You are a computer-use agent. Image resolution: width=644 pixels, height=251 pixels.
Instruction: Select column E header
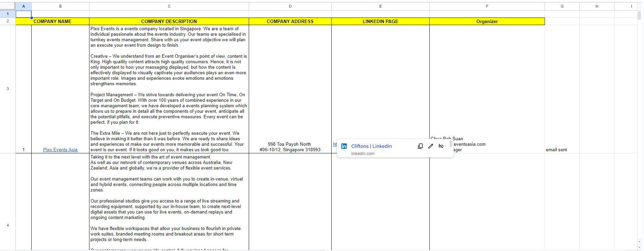pyautogui.click(x=380, y=6)
